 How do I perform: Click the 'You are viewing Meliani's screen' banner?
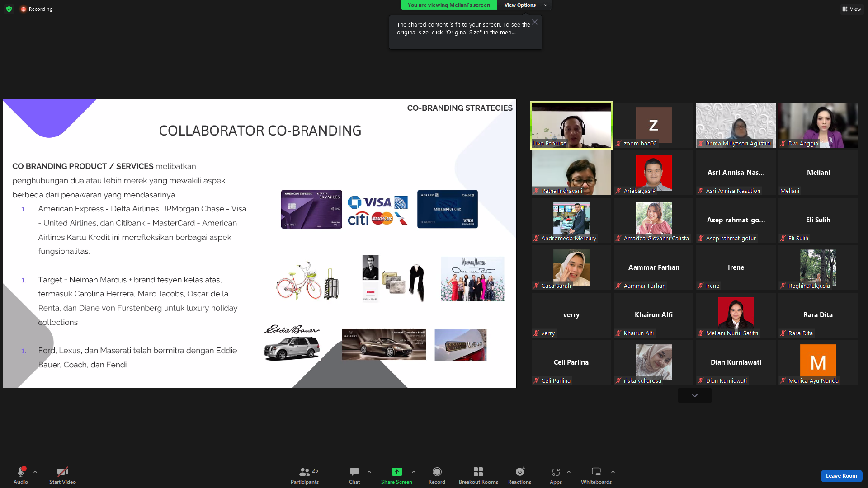click(449, 5)
